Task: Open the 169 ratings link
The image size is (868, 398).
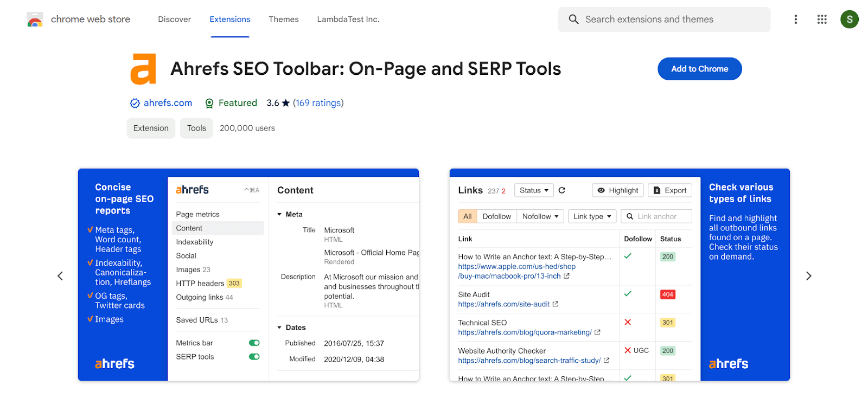Action: point(318,103)
